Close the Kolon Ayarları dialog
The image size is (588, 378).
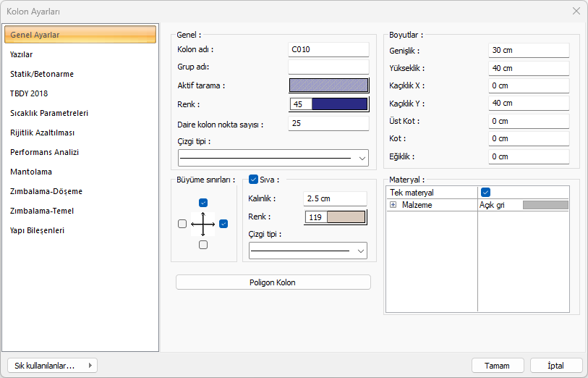tap(576, 11)
